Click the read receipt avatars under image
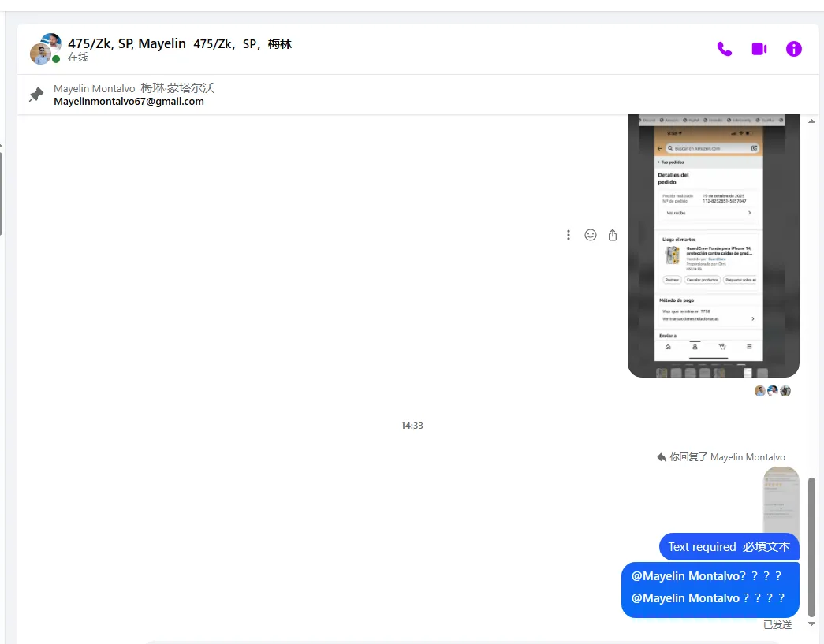This screenshot has height=644, width=824. (x=773, y=391)
